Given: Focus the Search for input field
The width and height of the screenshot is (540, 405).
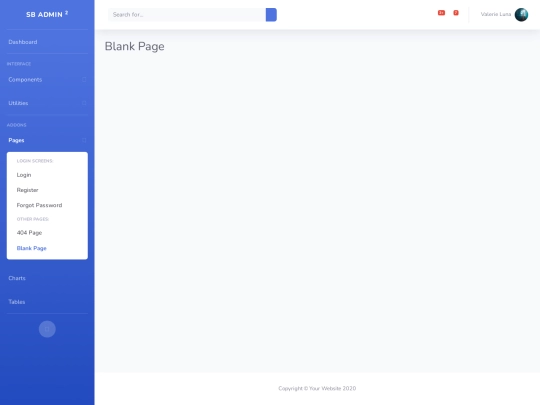Looking at the screenshot, I should (x=187, y=15).
